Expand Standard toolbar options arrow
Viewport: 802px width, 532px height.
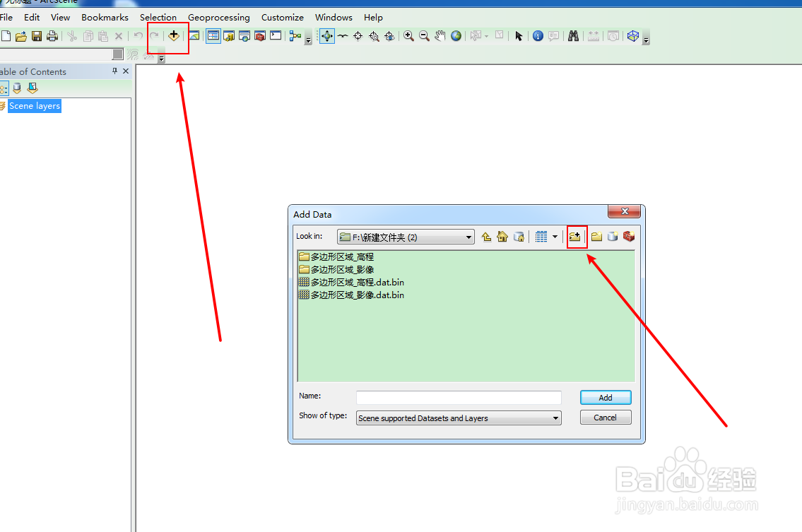(308, 40)
